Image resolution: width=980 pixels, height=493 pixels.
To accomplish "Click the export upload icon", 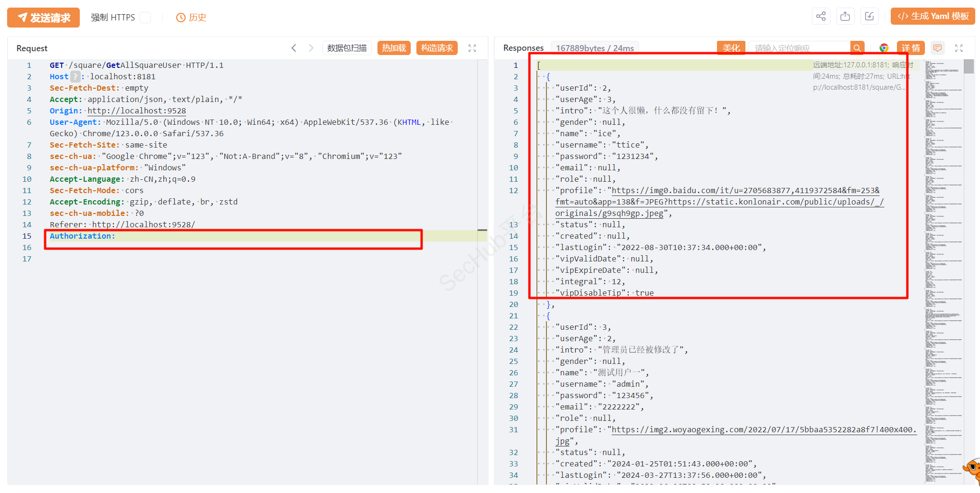I will [x=845, y=17].
